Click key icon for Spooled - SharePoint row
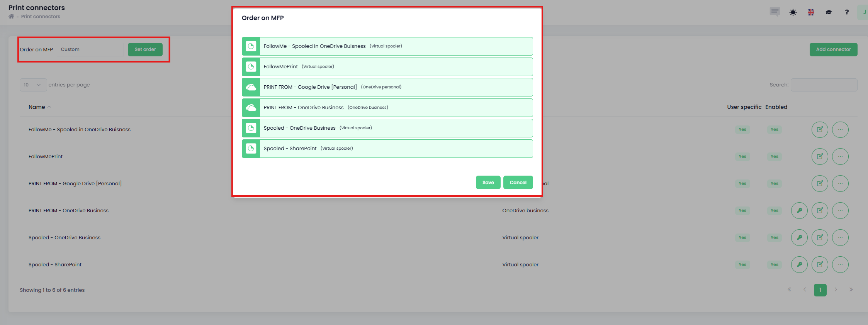This screenshot has height=325, width=868. coord(799,265)
